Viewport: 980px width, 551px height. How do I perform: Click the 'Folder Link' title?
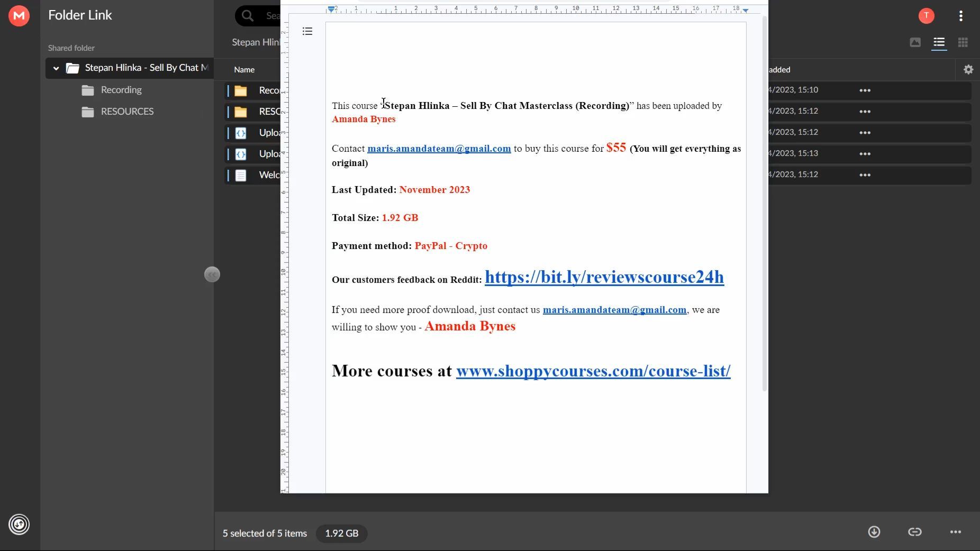[x=80, y=15]
